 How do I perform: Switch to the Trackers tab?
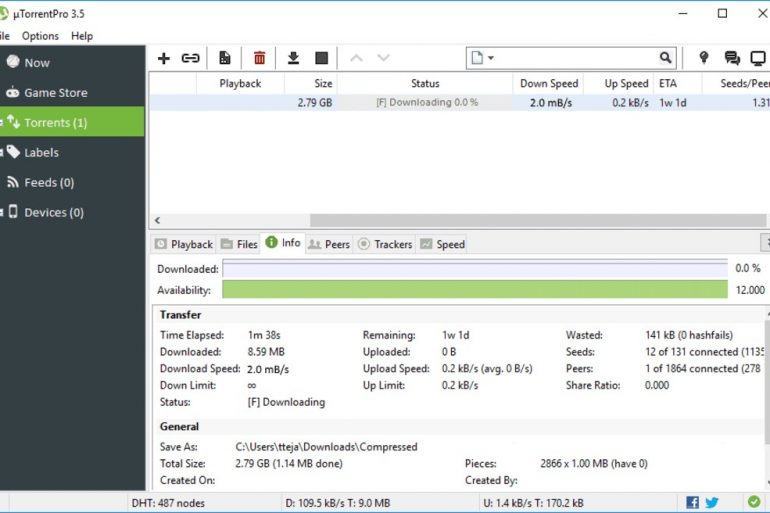click(x=385, y=244)
